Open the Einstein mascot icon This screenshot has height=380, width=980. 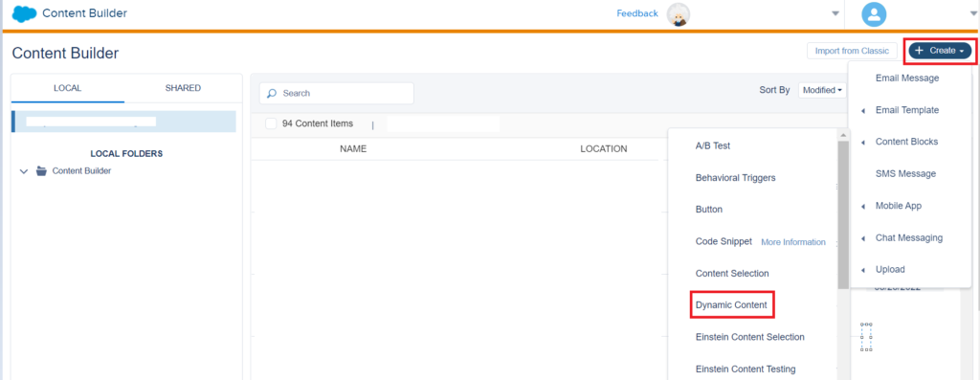tap(679, 14)
